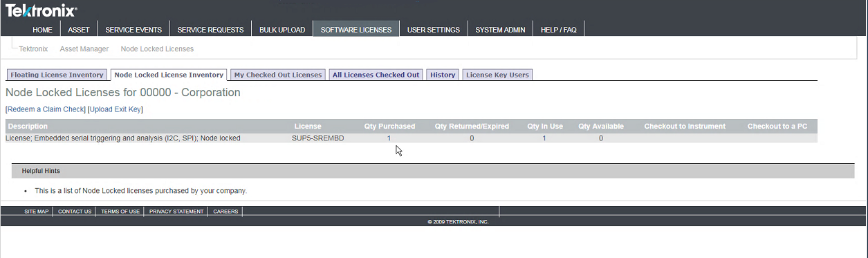Open HELP / FAQ
This screenshot has height=258, width=868.
(x=560, y=30)
